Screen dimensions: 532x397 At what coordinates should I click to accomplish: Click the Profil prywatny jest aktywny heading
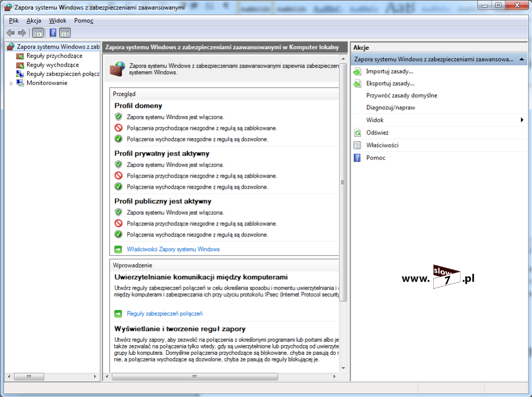[162, 154]
